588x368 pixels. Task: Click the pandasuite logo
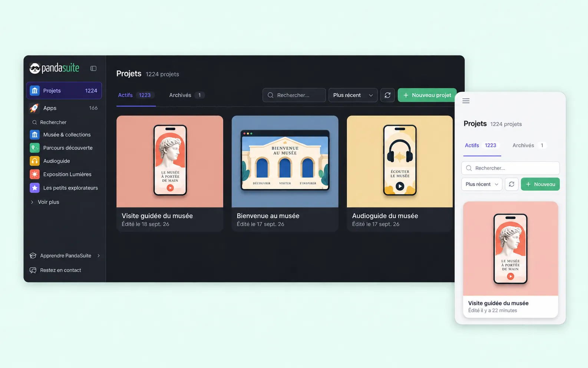54,68
